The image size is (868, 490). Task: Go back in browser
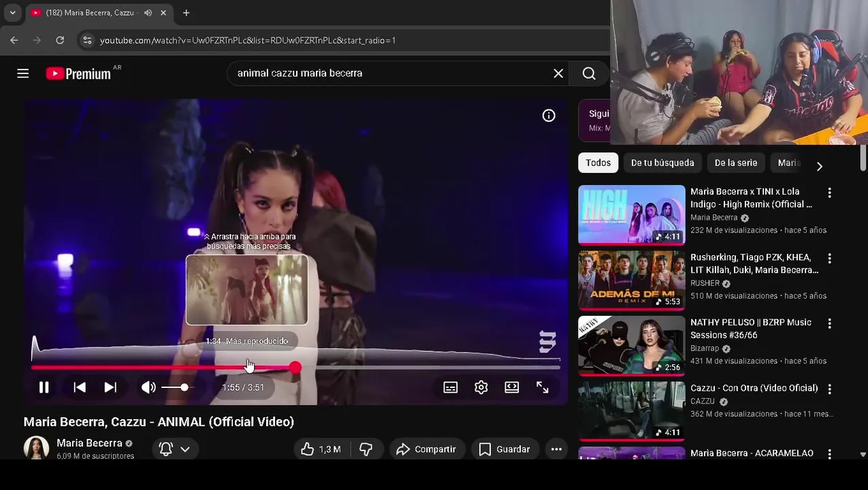(14, 40)
